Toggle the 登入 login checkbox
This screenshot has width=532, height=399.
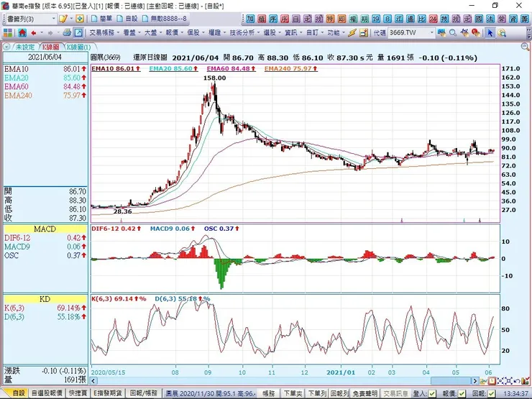click(x=432, y=393)
